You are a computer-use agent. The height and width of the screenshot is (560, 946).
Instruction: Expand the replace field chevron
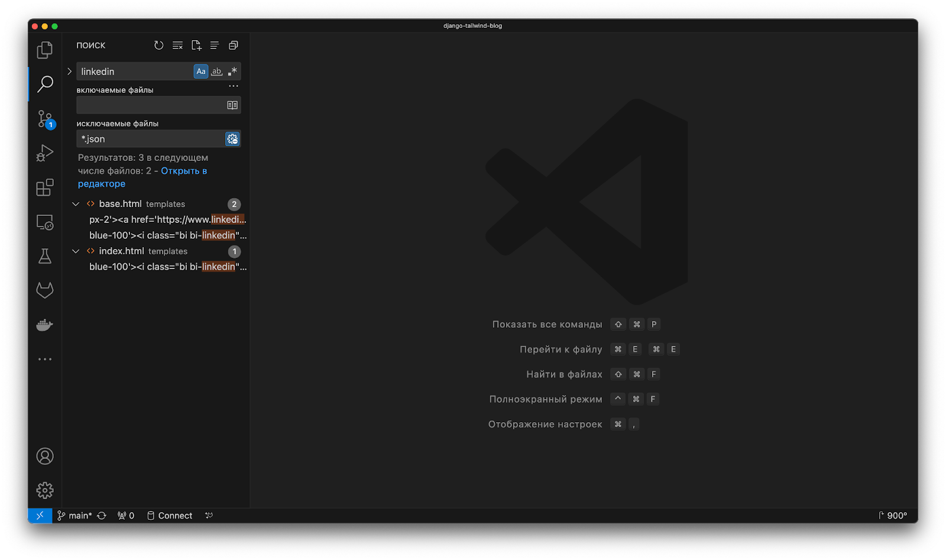pos(70,72)
